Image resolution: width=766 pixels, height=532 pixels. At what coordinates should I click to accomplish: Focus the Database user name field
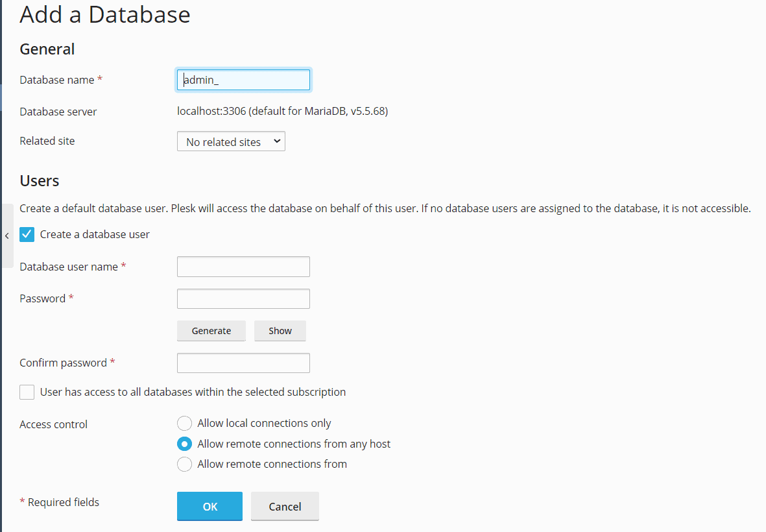[243, 267]
